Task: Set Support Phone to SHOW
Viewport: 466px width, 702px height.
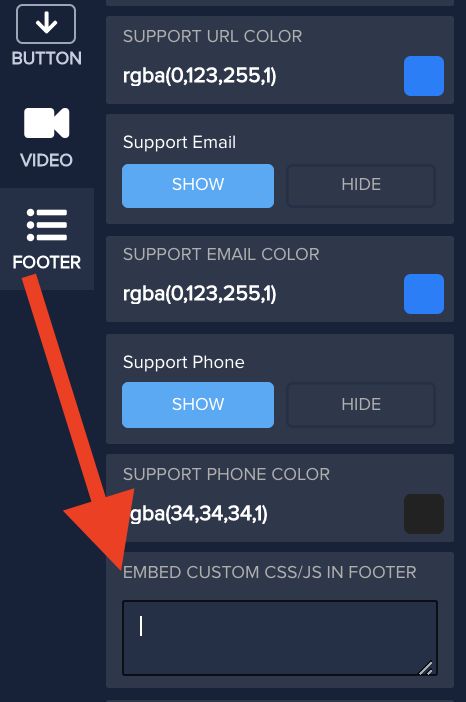Action: coord(198,405)
